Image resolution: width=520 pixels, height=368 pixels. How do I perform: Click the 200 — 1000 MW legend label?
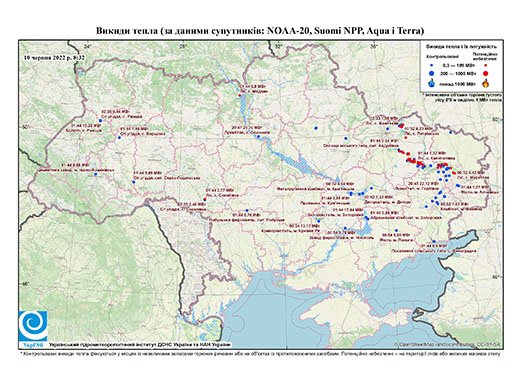(x=459, y=73)
